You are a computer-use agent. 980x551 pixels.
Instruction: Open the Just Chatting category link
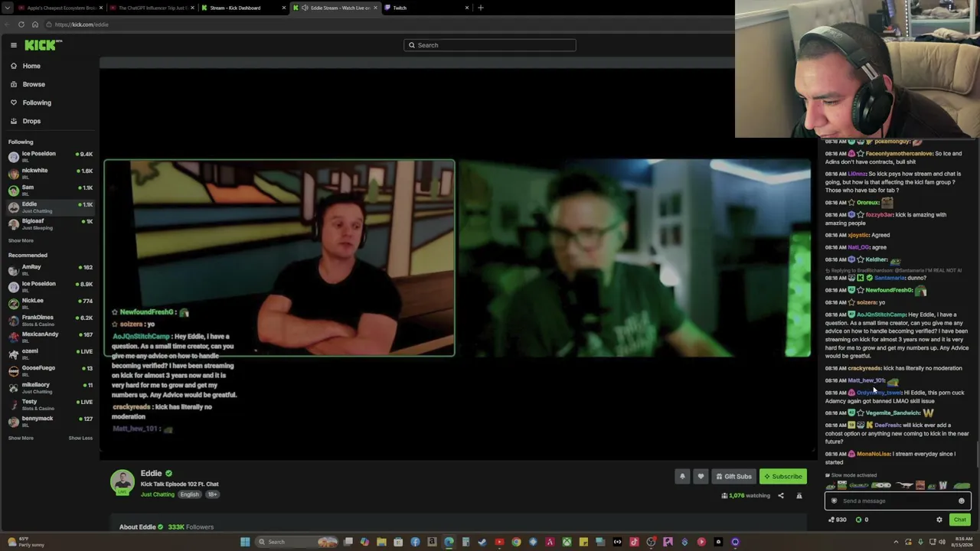(158, 494)
